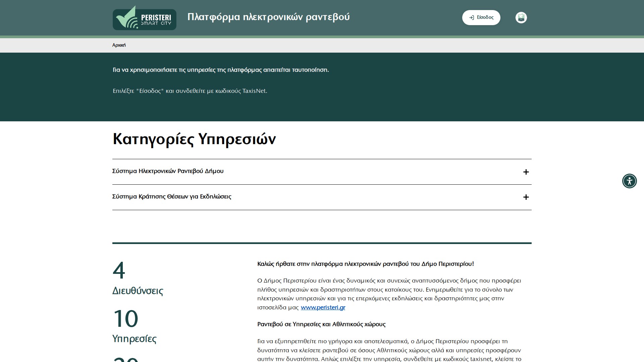Click the Peristeri Smart City logo

coord(144,17)
